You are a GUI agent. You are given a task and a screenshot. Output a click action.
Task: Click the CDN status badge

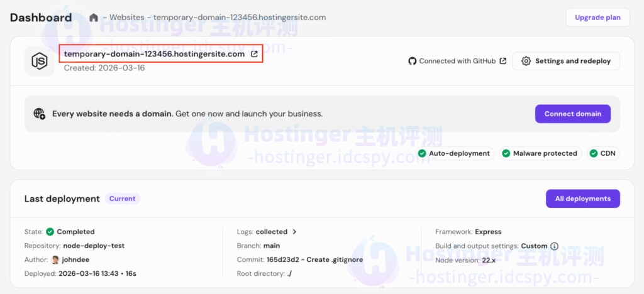[x=602, y=153]
